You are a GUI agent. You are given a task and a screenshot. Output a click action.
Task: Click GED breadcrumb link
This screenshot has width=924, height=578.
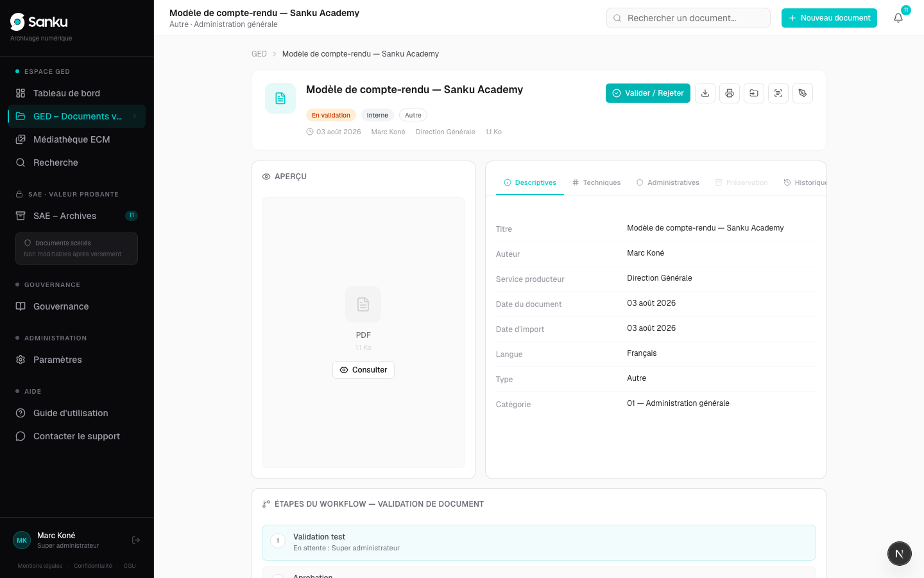[259, 54]
